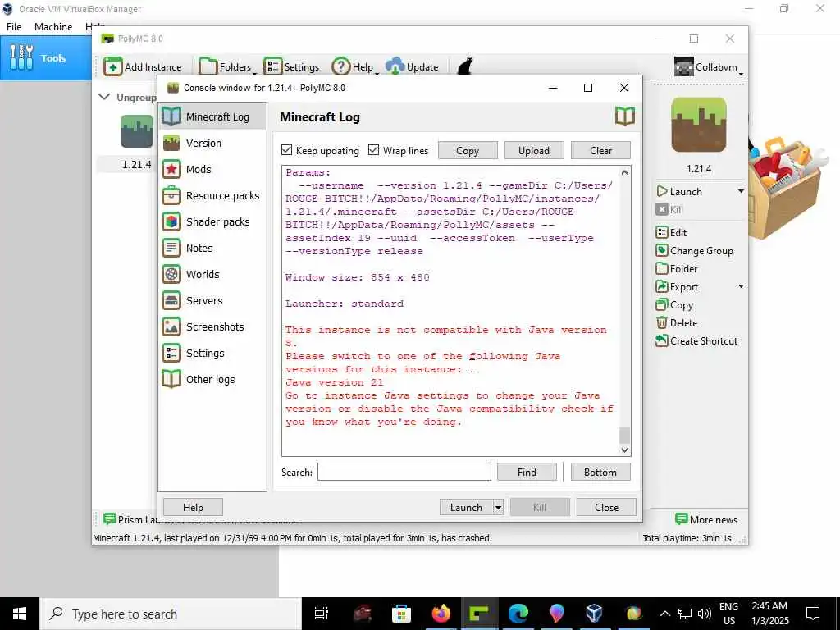Viewport: 840px width, 630px height.
Task: Open Machine menu in VirtualBox Manager
Action: (x=53, y=27)
